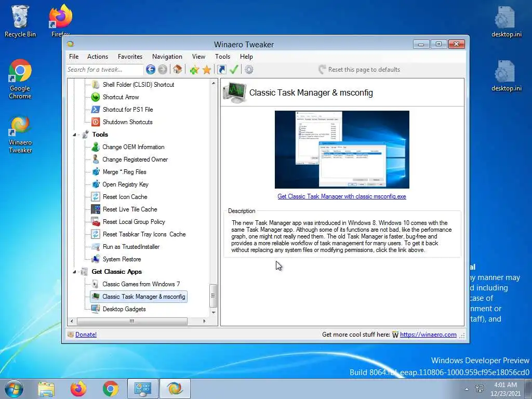Click the Shell Folder (CLSID) Shortcut icon
The width and height of the screenshot is (532, 399).
96,85
